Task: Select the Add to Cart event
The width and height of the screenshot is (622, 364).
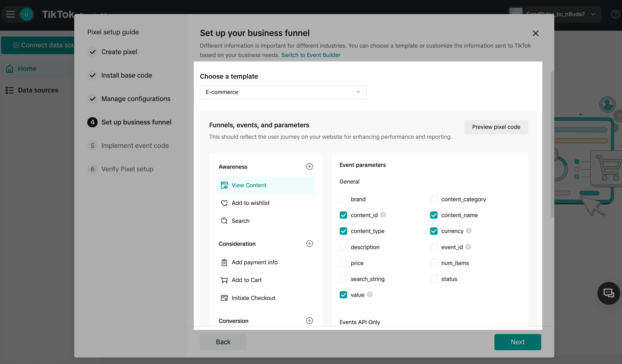Action: [246, 280]
